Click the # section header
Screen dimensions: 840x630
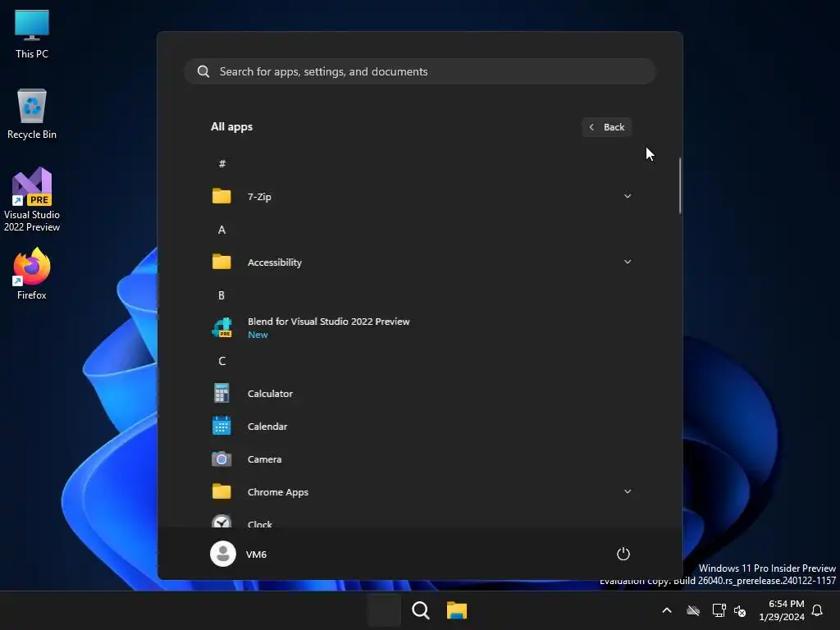coord(221,163)
